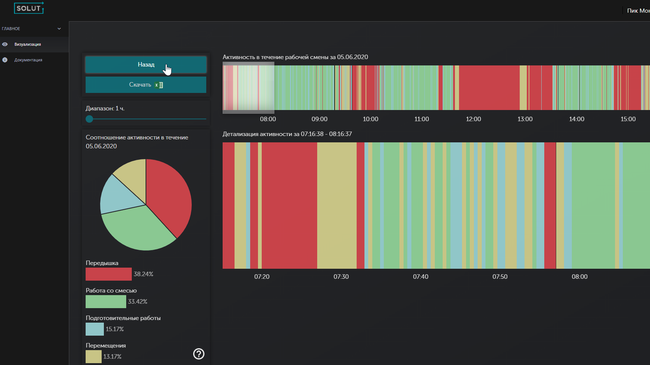
Task: Click the 07:20 label on detail timeline
Action: point(262,277)
